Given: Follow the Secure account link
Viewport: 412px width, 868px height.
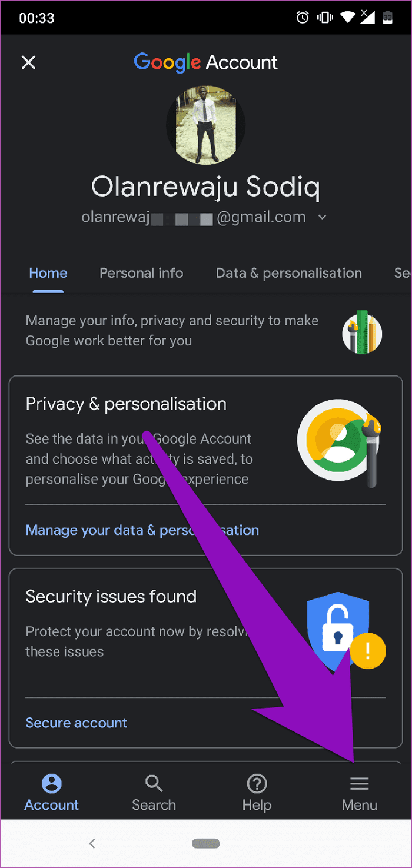Looking at the screenshot, I should (x=77, y=723).
